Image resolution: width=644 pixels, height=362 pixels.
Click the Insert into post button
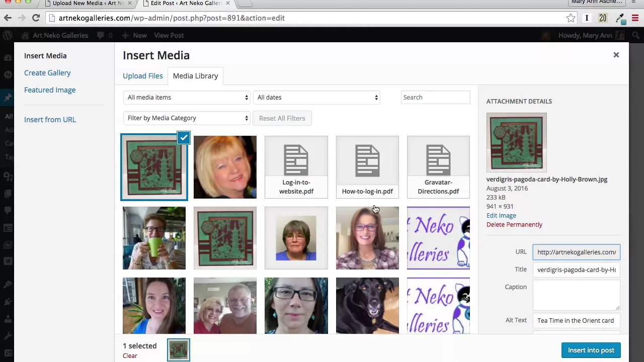(x=591, y=350)
